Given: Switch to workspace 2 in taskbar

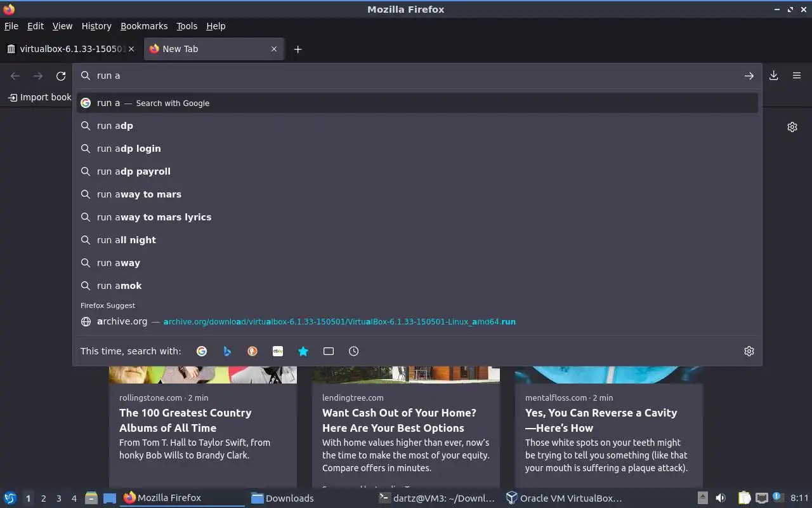Looking at the screenshot, I should (44, 498).
